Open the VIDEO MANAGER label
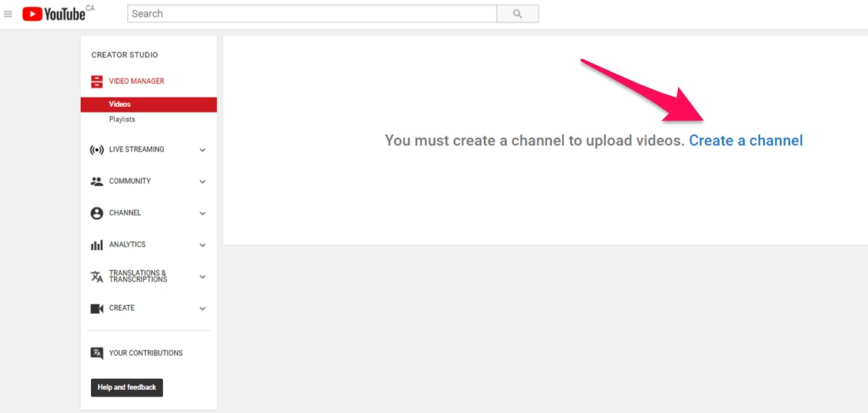 pos(137,81)
